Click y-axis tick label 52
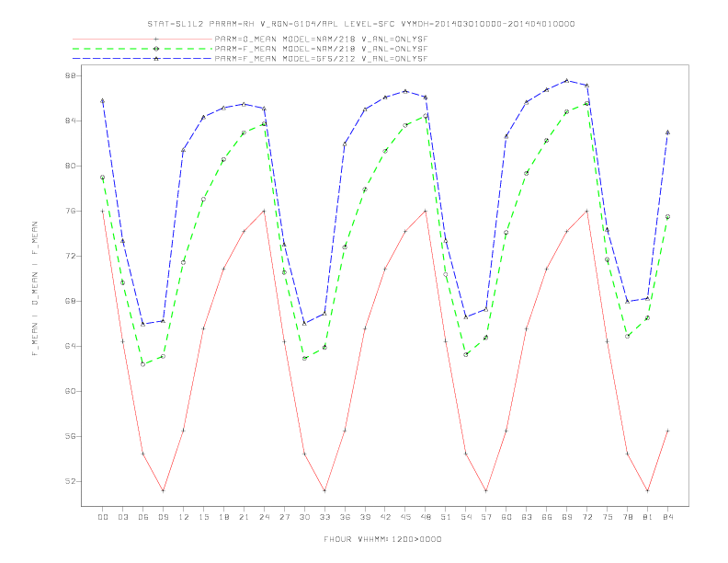 coord(70,481)
